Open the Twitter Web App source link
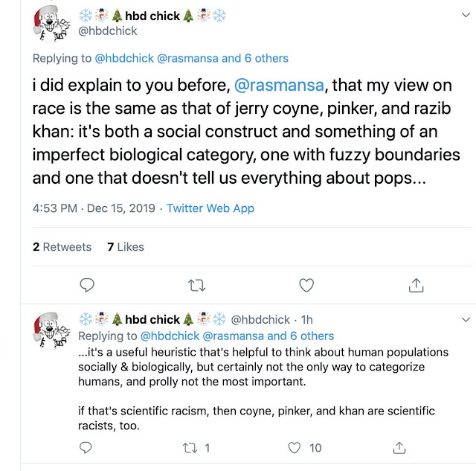Viewport: 476px width, 471px height. [210, 208]
